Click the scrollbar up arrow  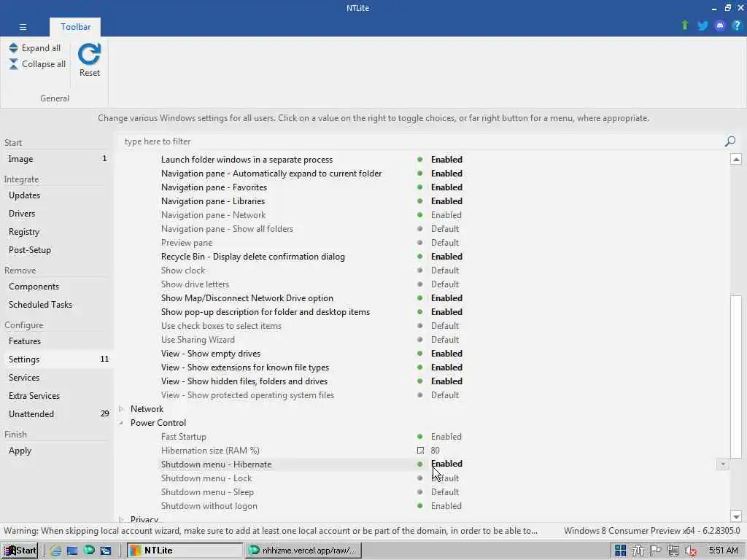coord(736,160)
